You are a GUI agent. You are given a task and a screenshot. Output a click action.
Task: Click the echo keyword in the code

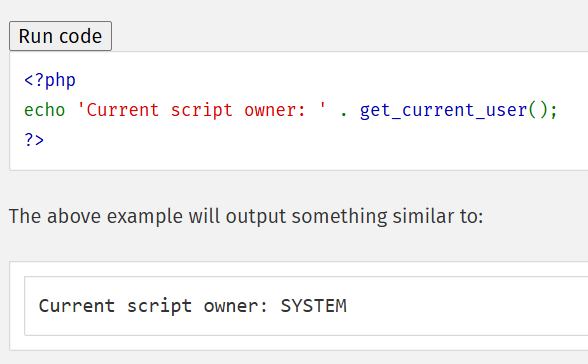tap(45, 110)
